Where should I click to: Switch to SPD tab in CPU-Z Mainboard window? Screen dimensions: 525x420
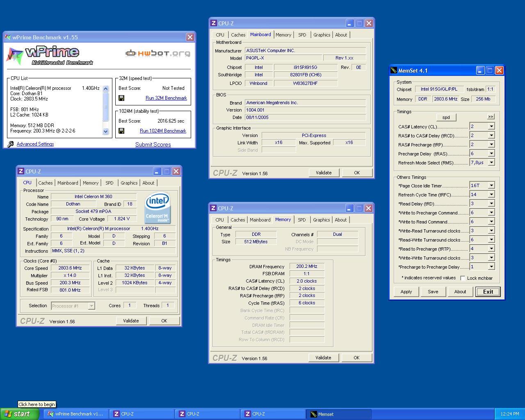302,35
